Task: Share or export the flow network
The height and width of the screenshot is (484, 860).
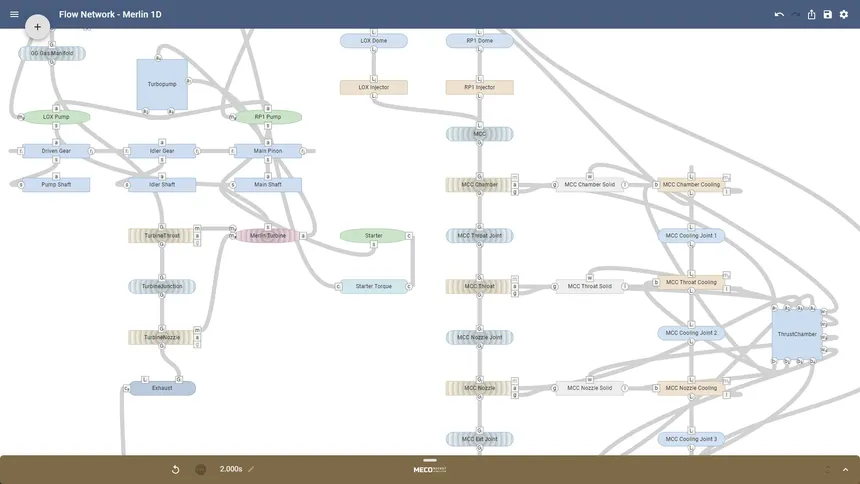Action: pos(811,14)
